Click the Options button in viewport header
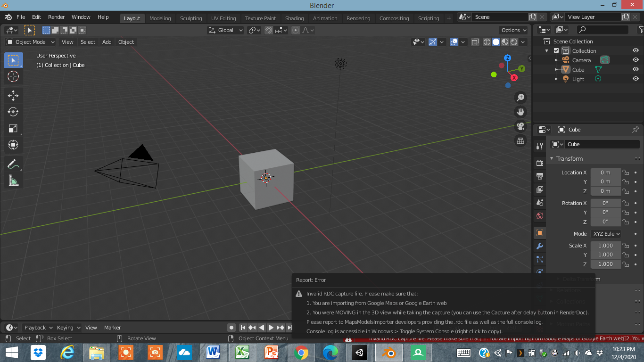 [x=513, y=30]
